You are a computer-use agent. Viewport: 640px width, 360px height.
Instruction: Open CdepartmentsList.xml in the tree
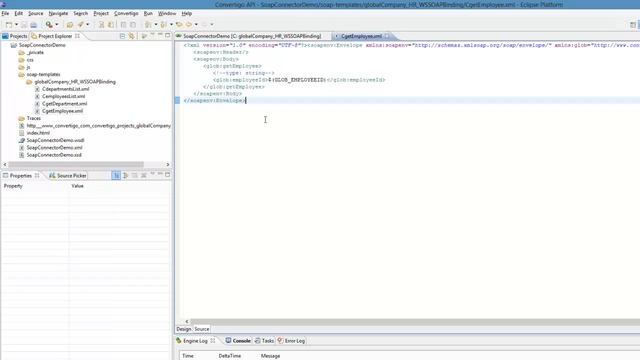[65, 89]
